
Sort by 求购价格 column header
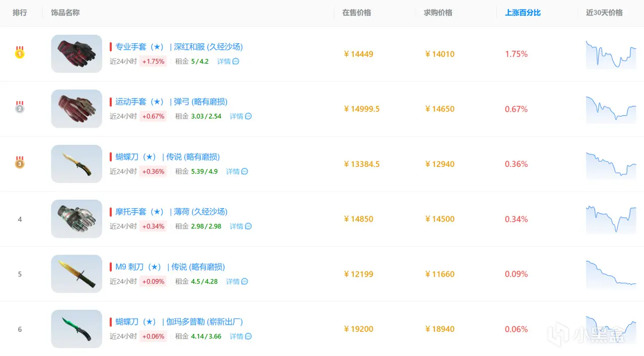pos(438,13)
